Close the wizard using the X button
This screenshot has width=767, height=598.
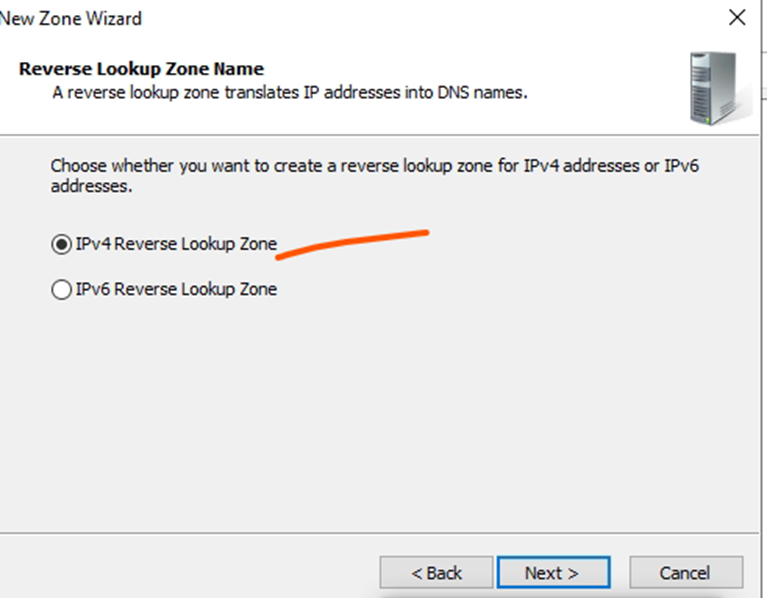tap(737, 18)
